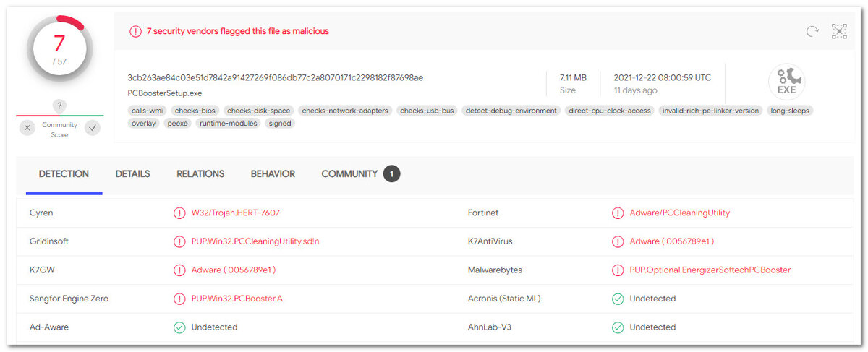The width and height of the screenshot is (868, 352).
Task: Click Cyren's malicious warning icon
Action: tap(179, 213)
